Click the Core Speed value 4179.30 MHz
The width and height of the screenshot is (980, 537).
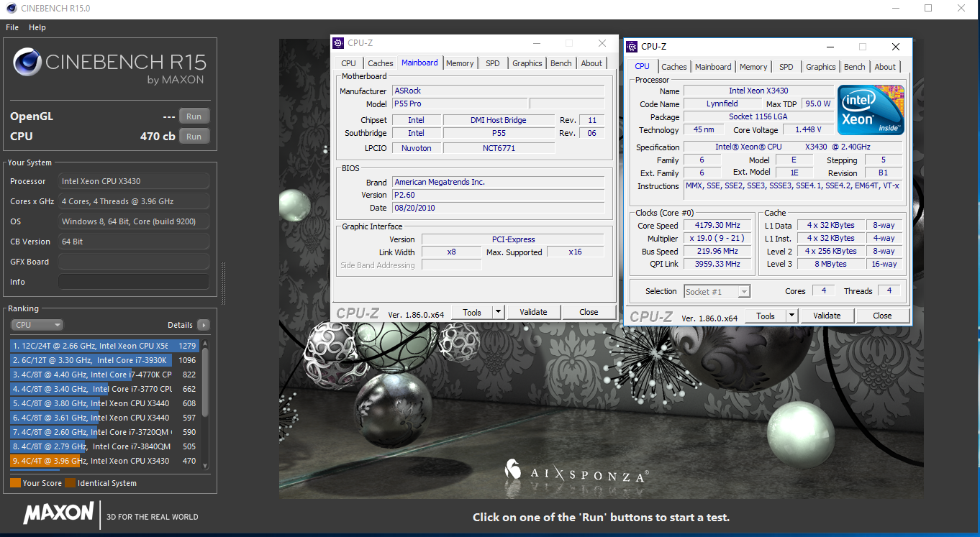pyautogui.click(x=717, y=226)
